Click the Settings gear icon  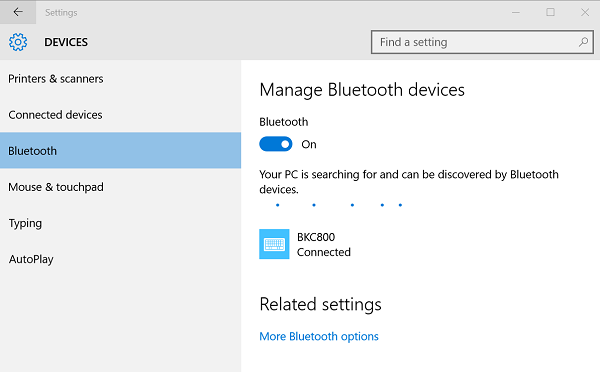tap(18, 42)
